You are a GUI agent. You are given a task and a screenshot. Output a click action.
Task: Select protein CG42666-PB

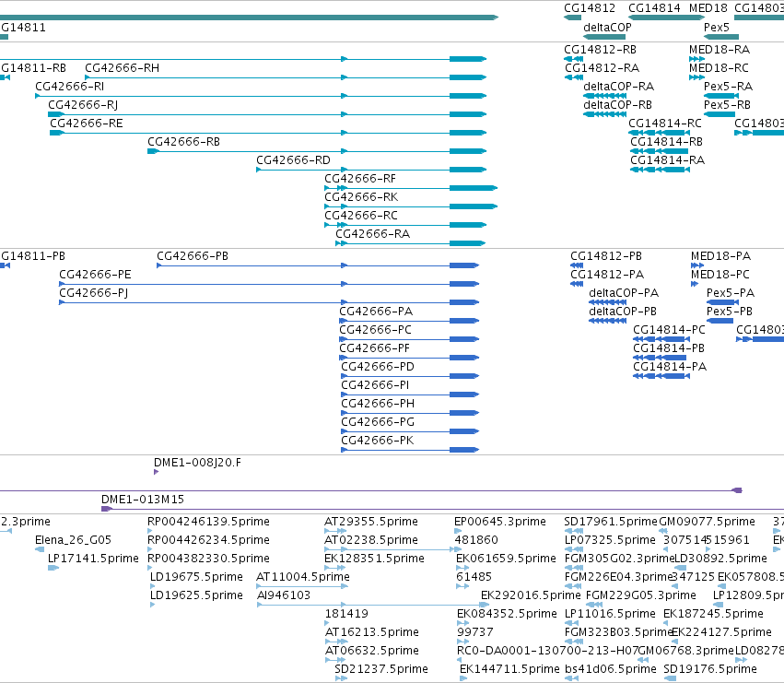pos(193,256)
